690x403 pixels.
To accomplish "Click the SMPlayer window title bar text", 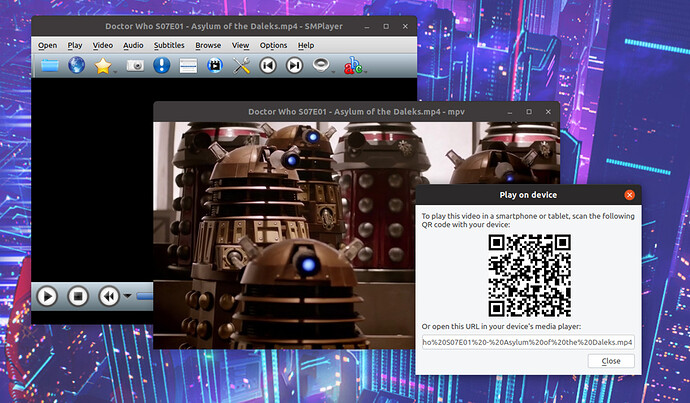I will point(224,26).
